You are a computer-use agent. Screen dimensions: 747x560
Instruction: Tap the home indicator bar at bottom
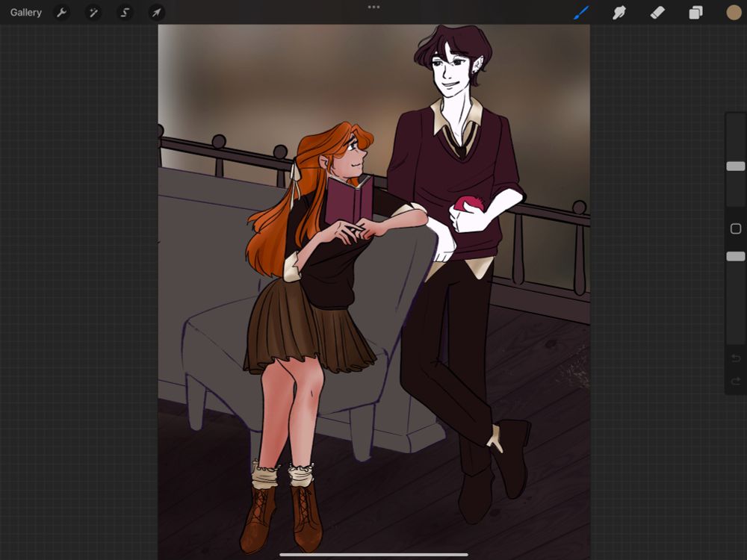373,554
